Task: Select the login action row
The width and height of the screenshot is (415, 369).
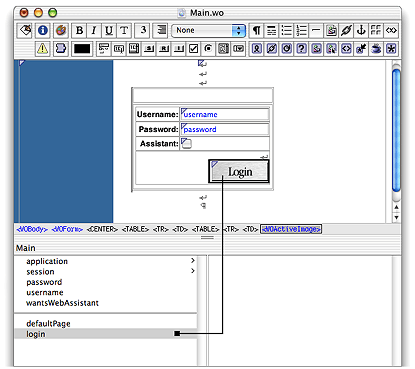Action: (x=106, y=334)
